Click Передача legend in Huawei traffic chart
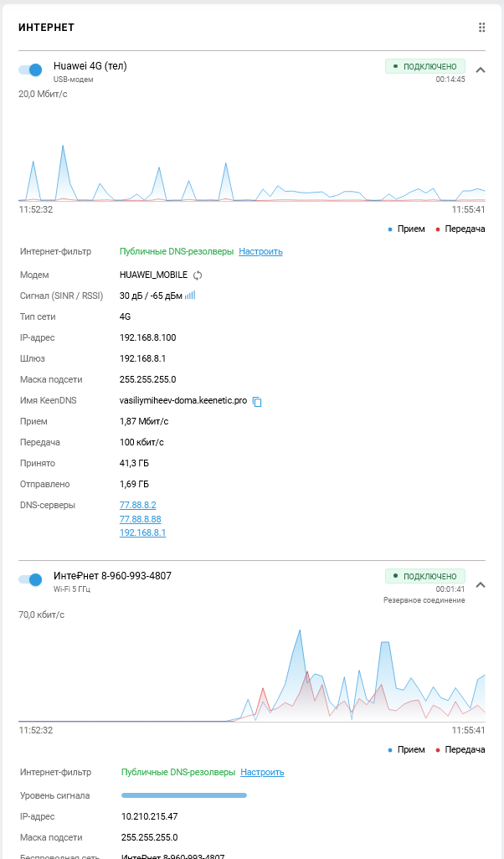The height and width of the screenshot is (859, 504). 464,229
